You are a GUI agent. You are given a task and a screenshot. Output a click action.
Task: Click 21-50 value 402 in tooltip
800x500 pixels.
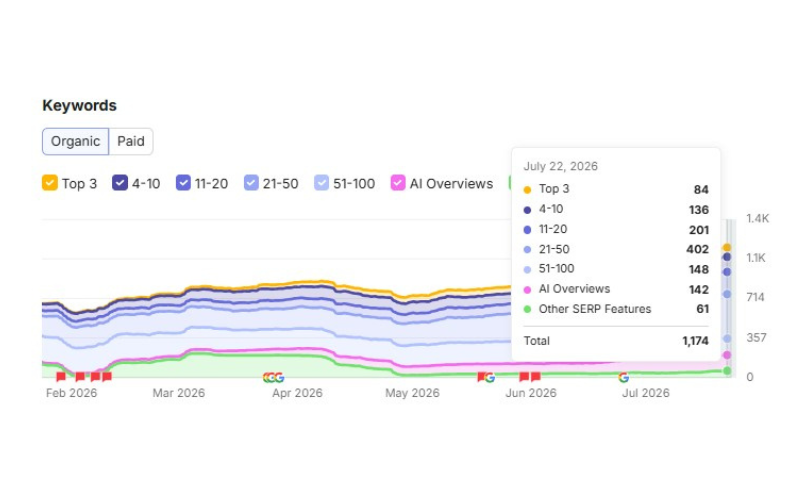tap(697, 249)
